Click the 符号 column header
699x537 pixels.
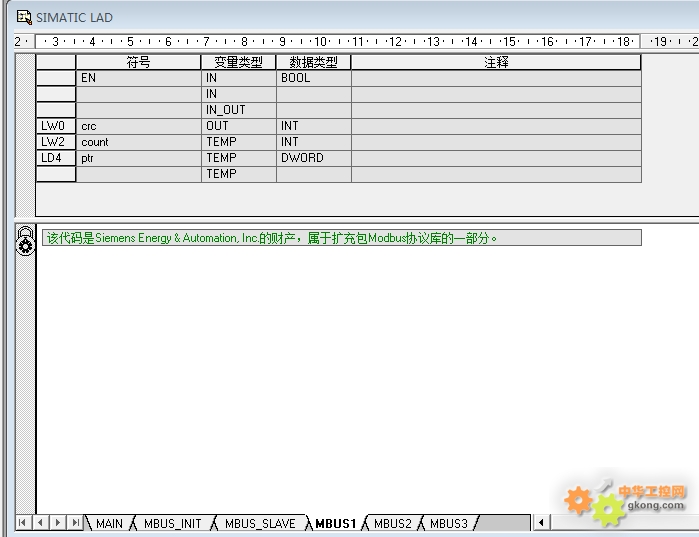139,62
